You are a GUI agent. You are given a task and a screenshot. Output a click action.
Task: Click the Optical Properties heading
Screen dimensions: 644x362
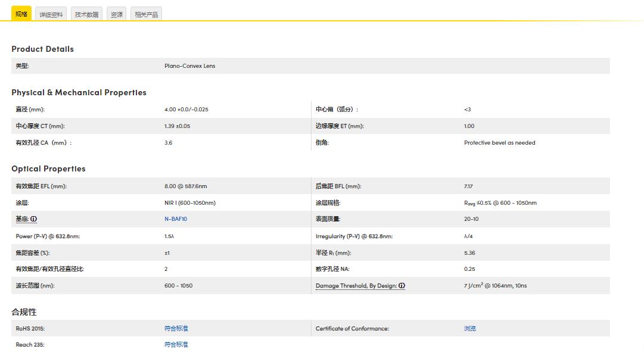pos(48,168)
